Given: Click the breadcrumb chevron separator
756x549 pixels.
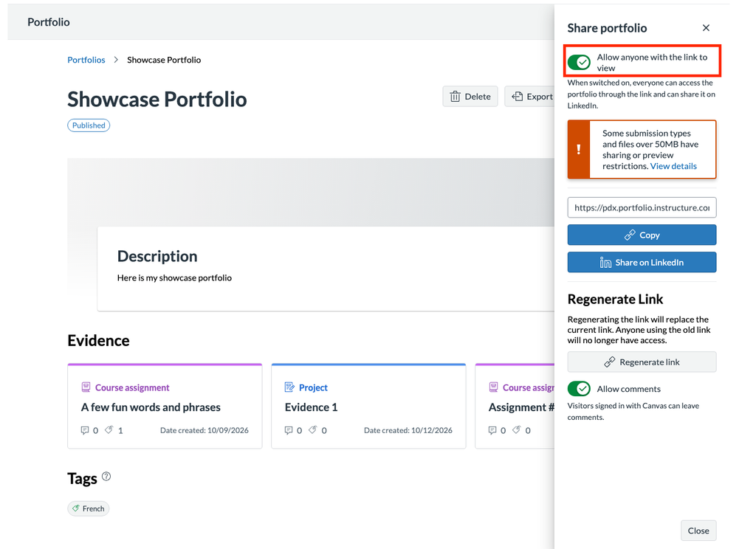Looking at the screenshot, I should [x=116, y=60].
